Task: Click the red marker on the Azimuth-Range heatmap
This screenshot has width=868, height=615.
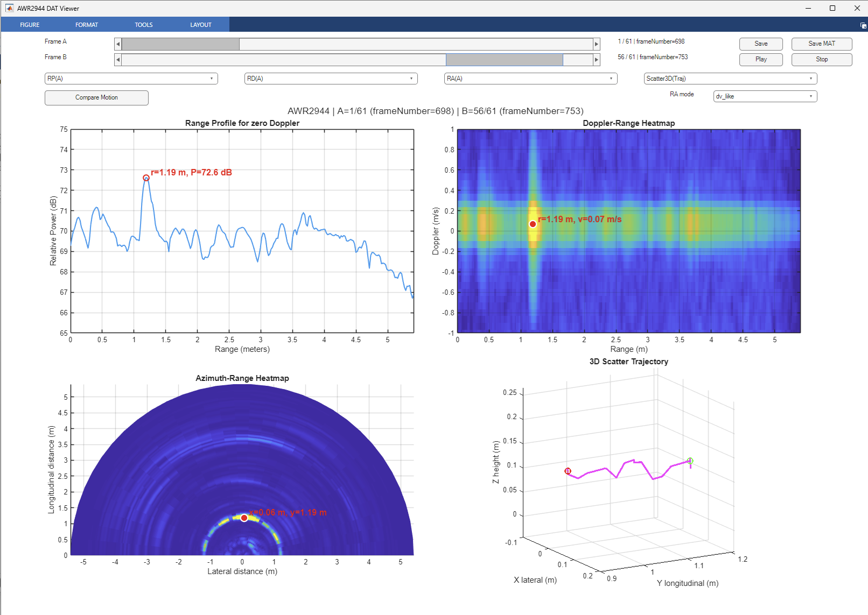Action: tap(244, 518)
